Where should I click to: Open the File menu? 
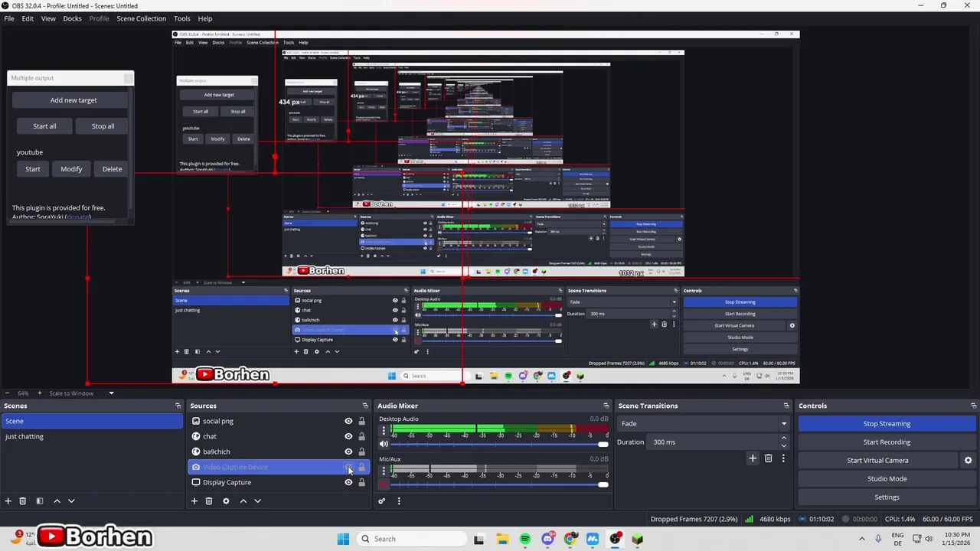(x=9, y=18)
